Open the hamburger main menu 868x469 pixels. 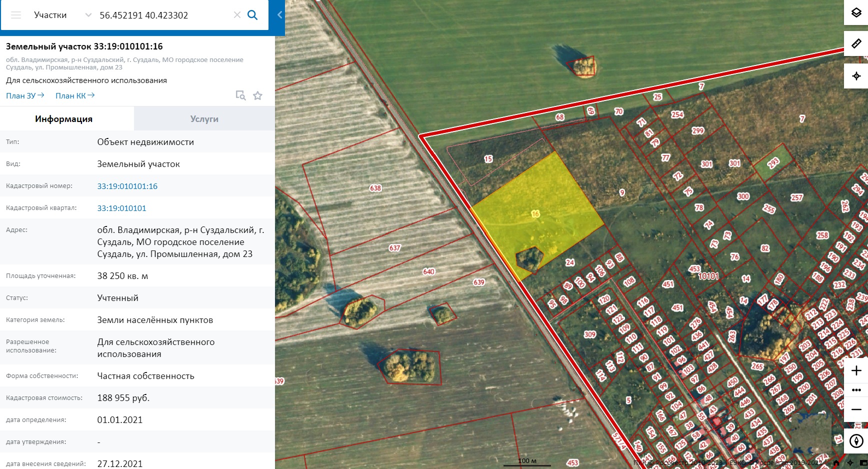coord(16,15)
